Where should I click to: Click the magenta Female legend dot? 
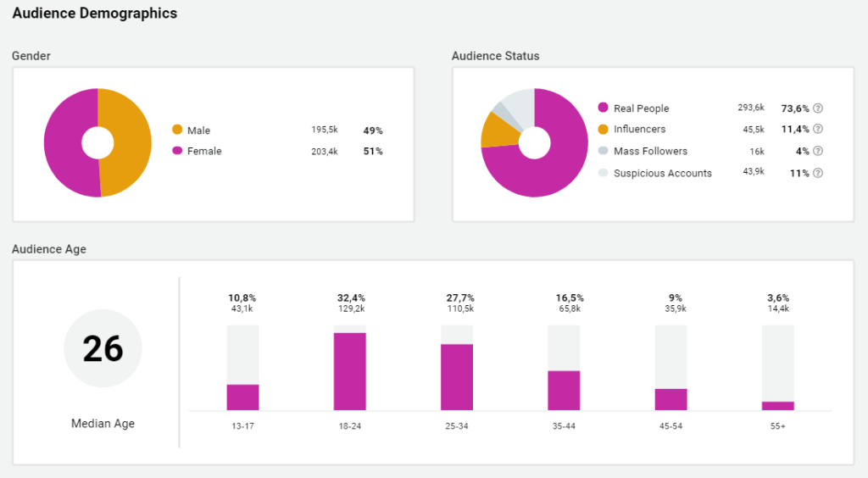point(177,151)
